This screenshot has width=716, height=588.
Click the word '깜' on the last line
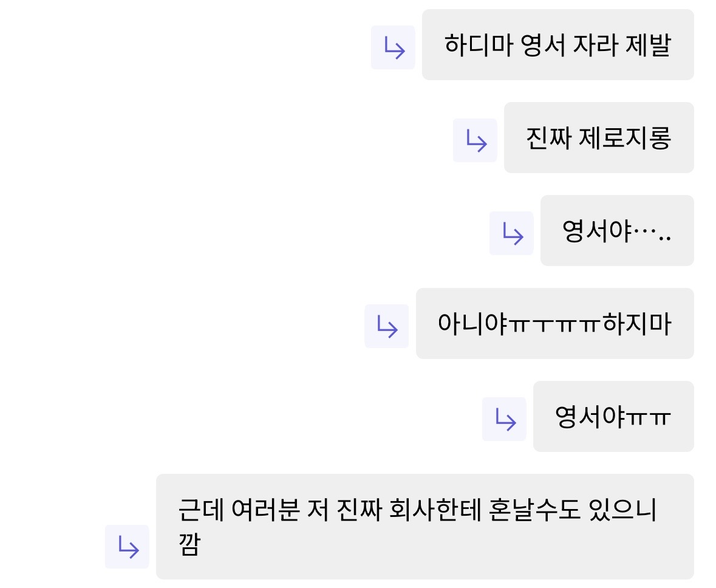(x=189, y=544)
